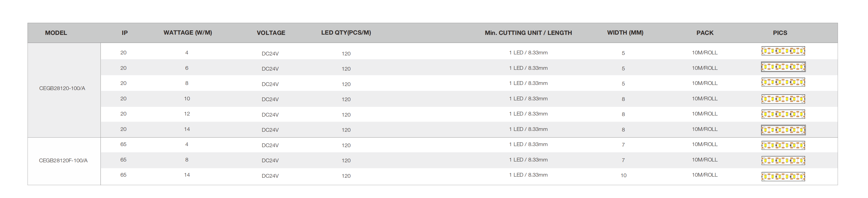This screenshot has height=198, width=868.
Task: Select strip image in the IP20 12W row
Action: 783,114
